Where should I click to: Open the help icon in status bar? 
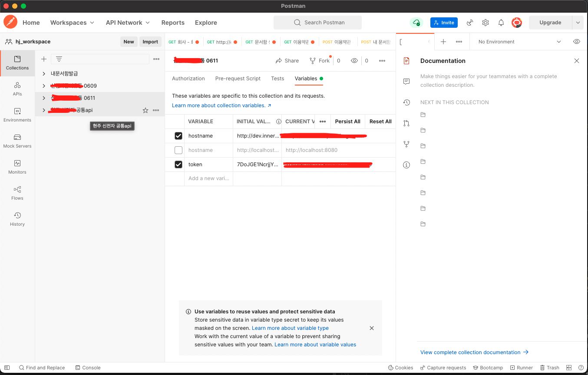581,368
